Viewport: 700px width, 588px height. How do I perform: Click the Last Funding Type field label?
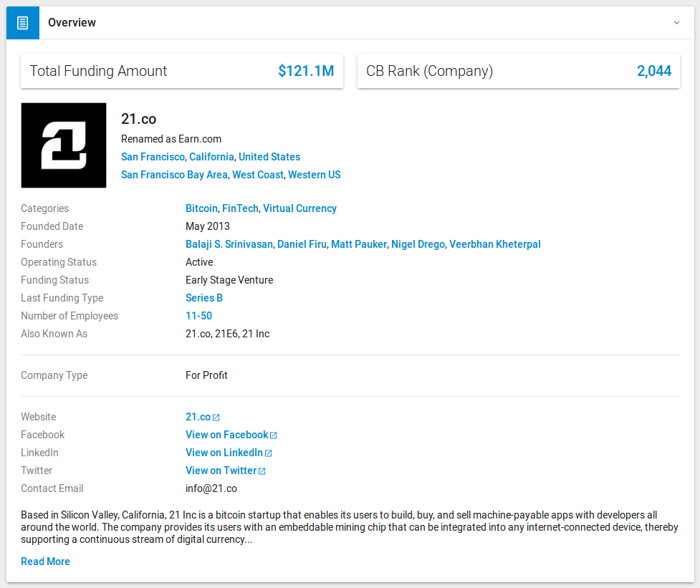tap(62, 298)
